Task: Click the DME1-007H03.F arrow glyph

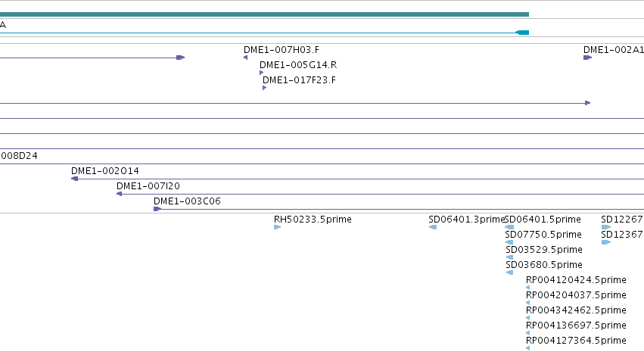Action: pos(246,58)
